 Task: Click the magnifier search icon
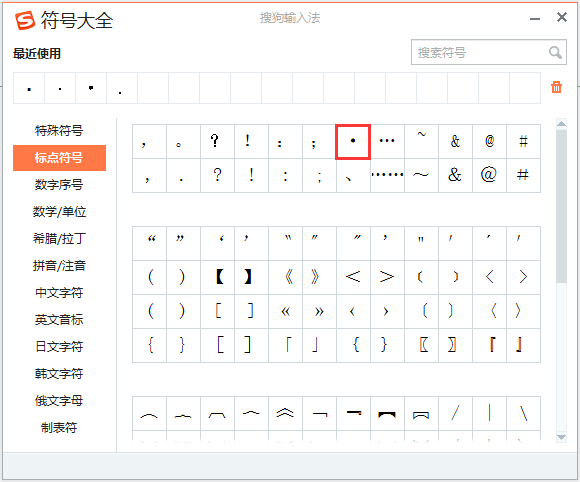tap(555, 52)
